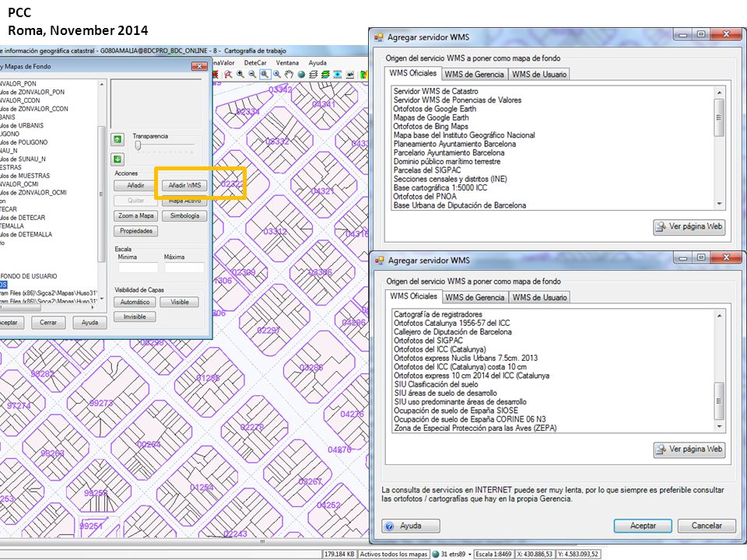Select WMS Oficiales tab in lower dialog
Viewport: 747px width, 560px height.
point(413,296)
